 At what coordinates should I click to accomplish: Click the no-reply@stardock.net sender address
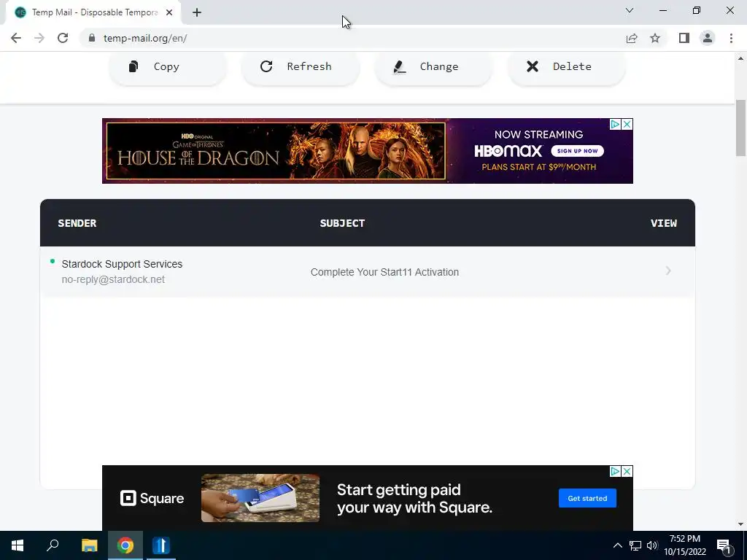(113, 279)
